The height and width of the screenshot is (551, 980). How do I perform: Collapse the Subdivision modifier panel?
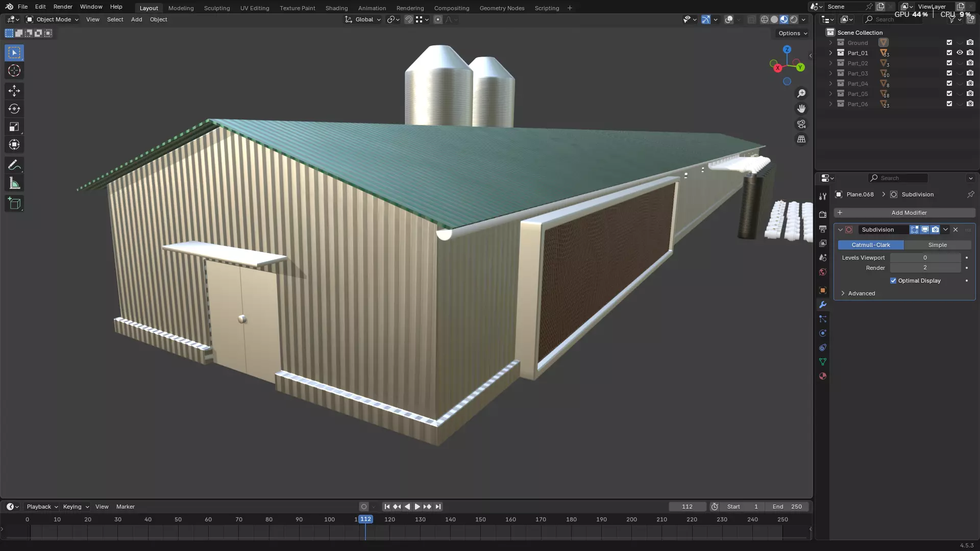840,230
